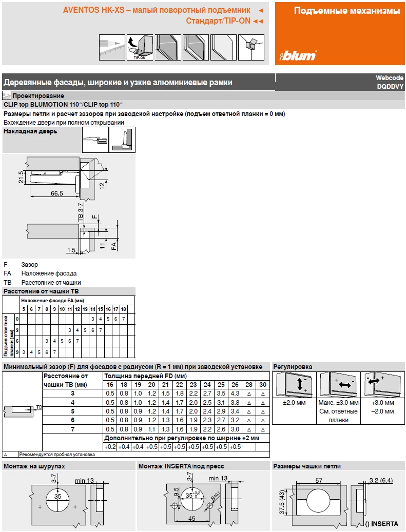The width and height of the screenshot is (406, 532).
Task: Click FA column header 18
Action: click(x=124, y=309)
